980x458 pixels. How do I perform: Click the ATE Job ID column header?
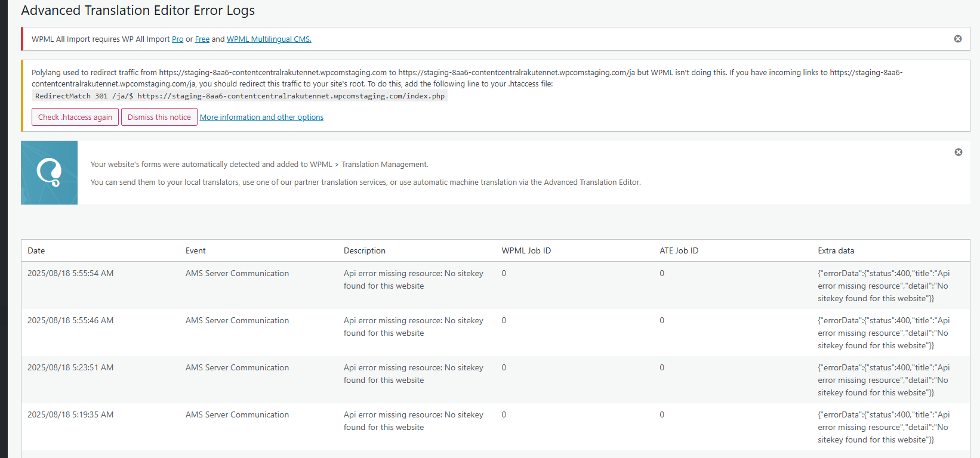point(679,251)
